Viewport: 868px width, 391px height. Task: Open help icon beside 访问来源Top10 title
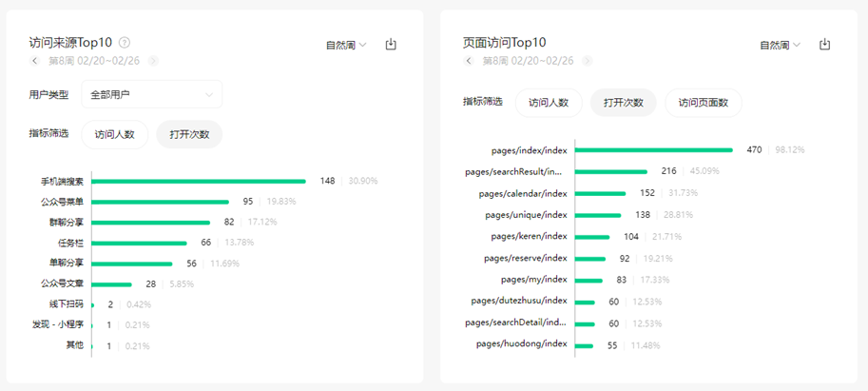click(125, 42)
